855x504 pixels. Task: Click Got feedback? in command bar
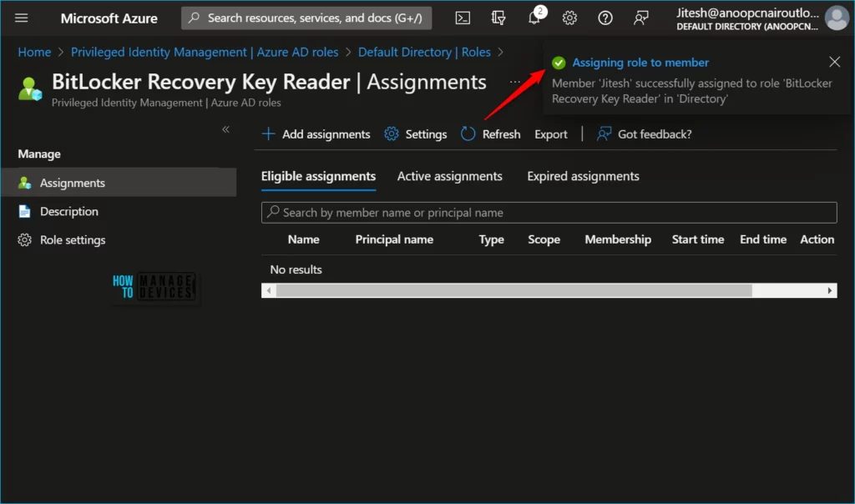coord(645,134)
